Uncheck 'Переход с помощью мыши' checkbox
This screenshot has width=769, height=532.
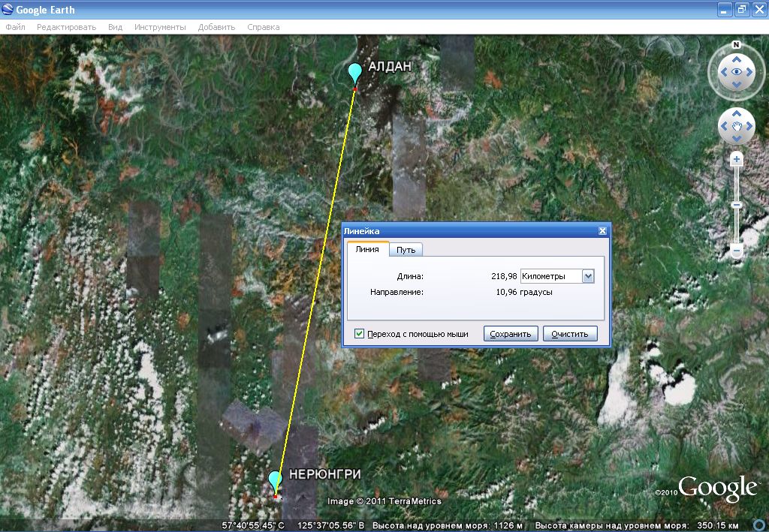pos(360,334)
